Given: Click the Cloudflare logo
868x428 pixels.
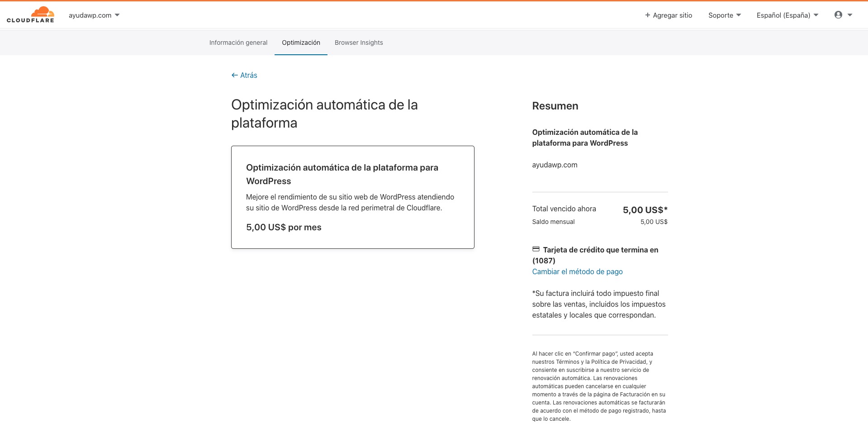Looking at the screenshot, I should coord(30,15).
